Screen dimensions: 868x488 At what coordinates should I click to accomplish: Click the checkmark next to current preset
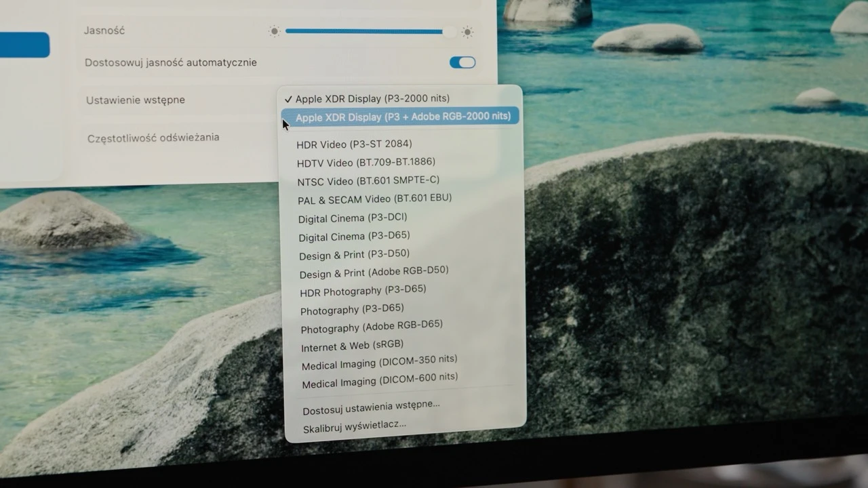pos(290,98)
